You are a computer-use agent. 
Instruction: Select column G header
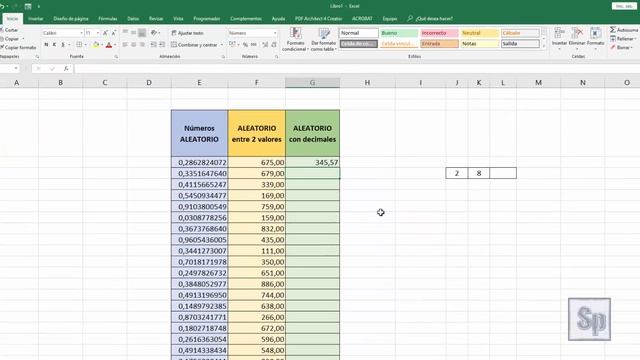312,83
